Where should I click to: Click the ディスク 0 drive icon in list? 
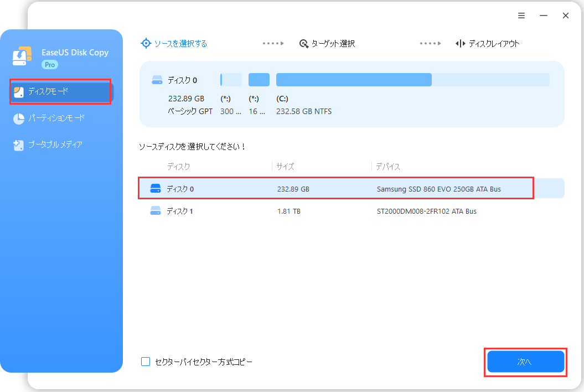[156, 189]
